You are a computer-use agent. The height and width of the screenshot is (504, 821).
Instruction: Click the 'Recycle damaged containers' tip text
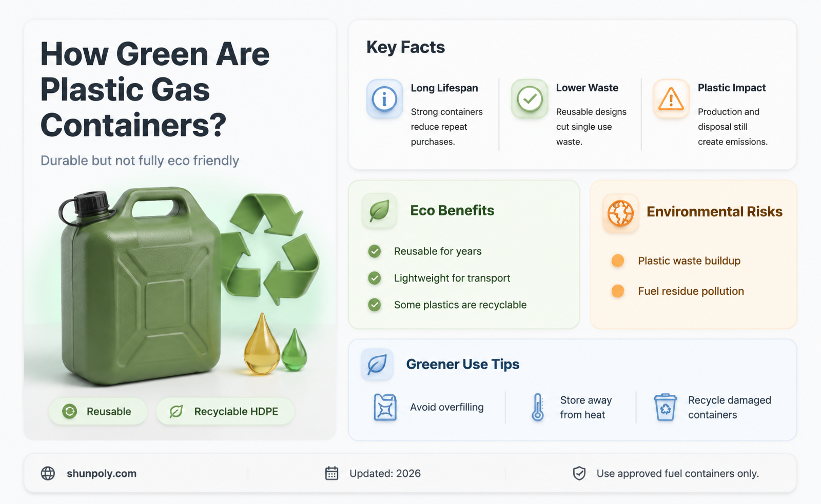click(x=729, y=407)
